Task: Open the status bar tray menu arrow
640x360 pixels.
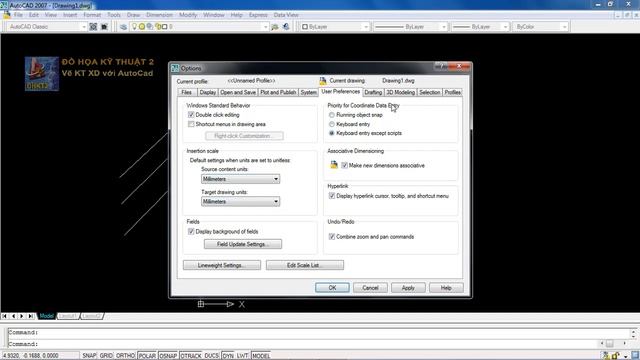Action: coord(625,356)
